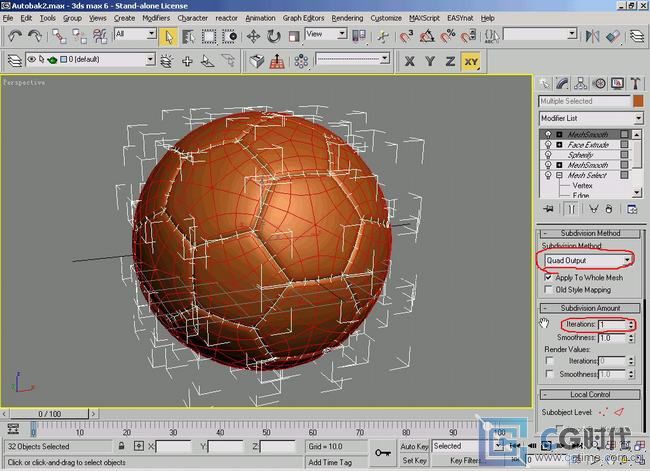The height and width of the screenshot is (471, 650).
Task: Restrict transform to XY plane
Action: click(x=471, y=61)
